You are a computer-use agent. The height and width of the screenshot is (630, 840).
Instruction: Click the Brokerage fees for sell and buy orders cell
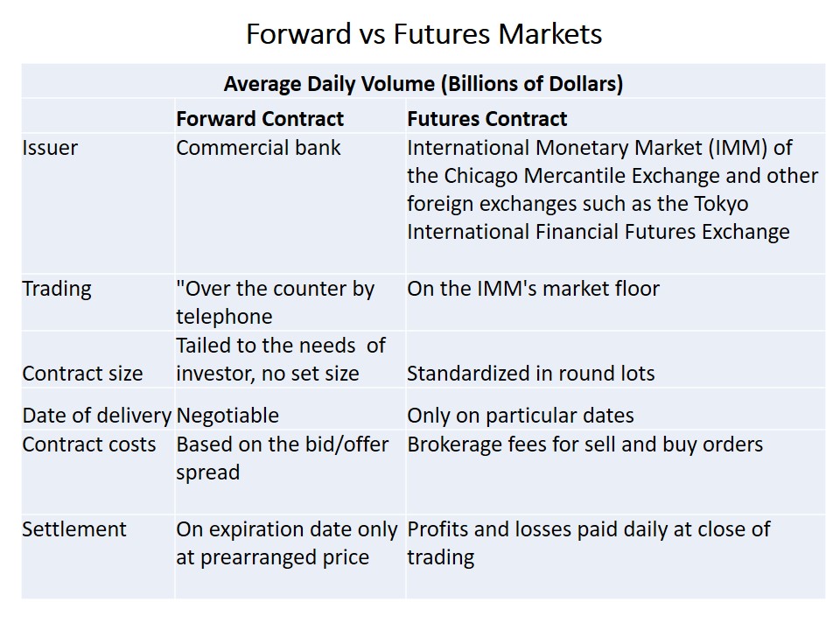[x=584, y=444]
